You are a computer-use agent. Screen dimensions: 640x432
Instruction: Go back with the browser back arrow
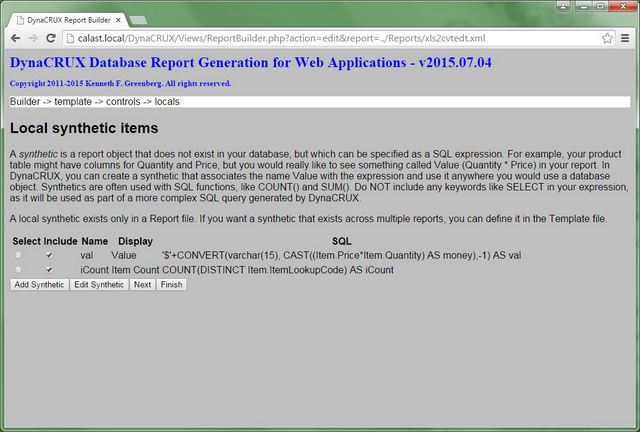(x=16, y=38)
